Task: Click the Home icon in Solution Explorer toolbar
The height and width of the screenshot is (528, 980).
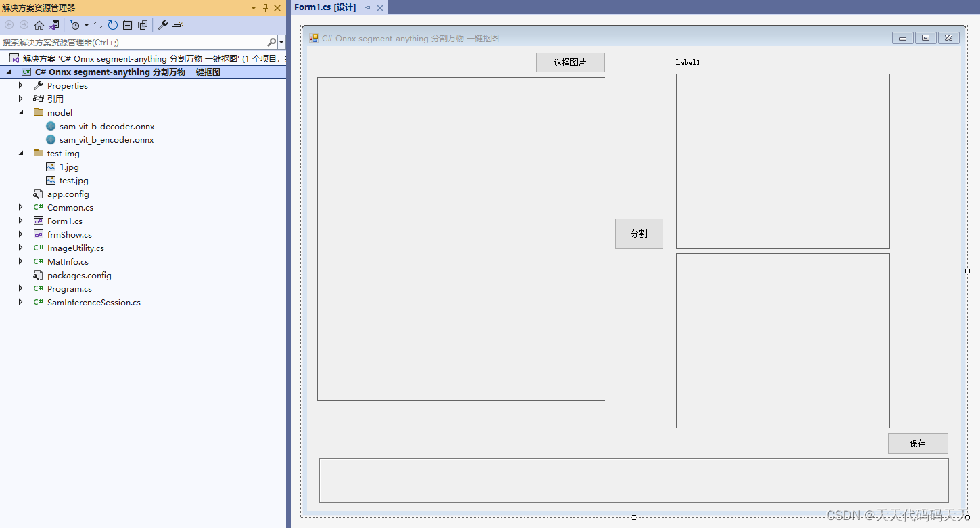Action: click(39, 25)
